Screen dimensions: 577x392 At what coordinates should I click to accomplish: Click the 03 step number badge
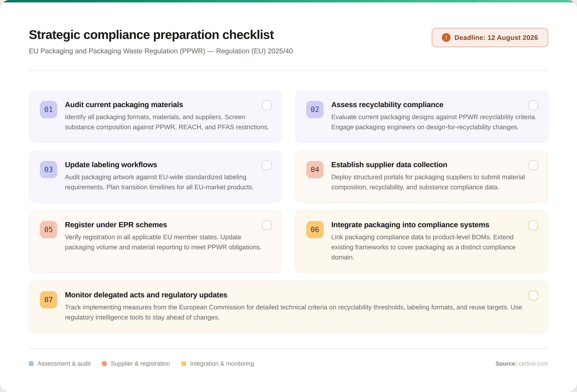pos(48,169)
